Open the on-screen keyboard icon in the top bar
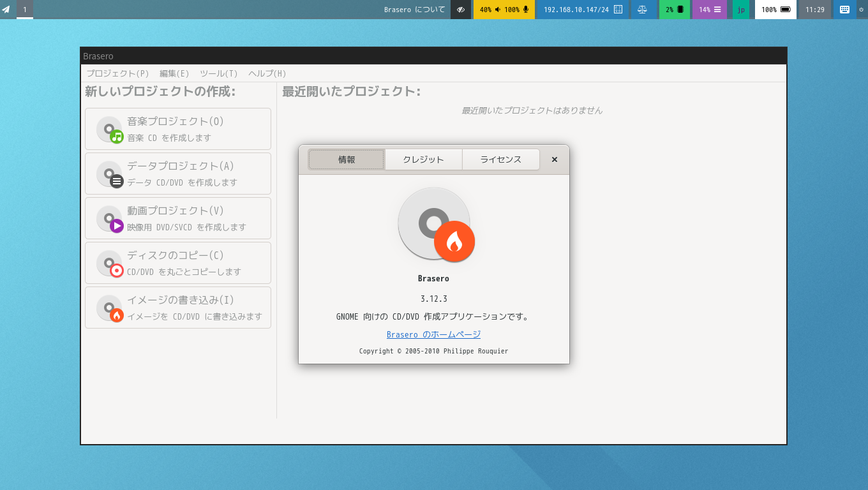The width and height of the screenshot is (868, 490). point(844,10)
